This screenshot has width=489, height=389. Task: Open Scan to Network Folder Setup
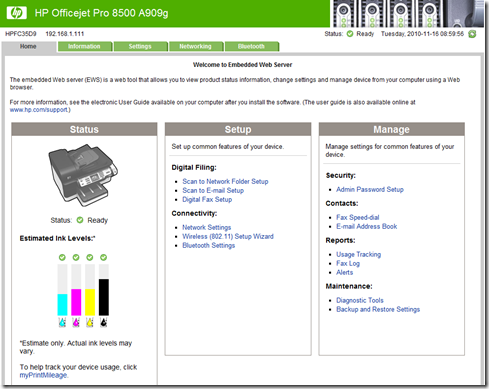tap(225, 181)
